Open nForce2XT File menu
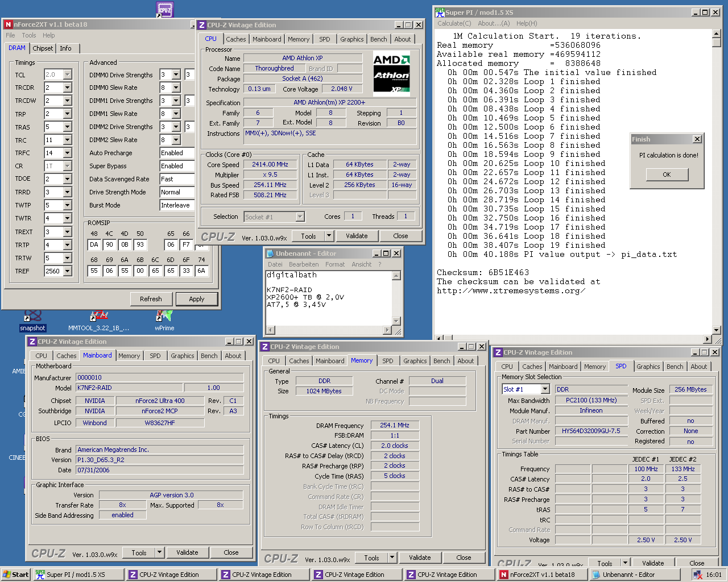The image size is (728, 582). click(10, 35)
